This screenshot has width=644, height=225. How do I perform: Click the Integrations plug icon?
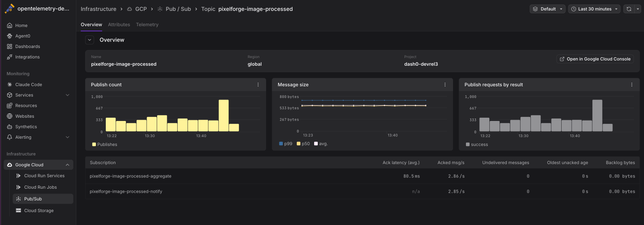10,57
